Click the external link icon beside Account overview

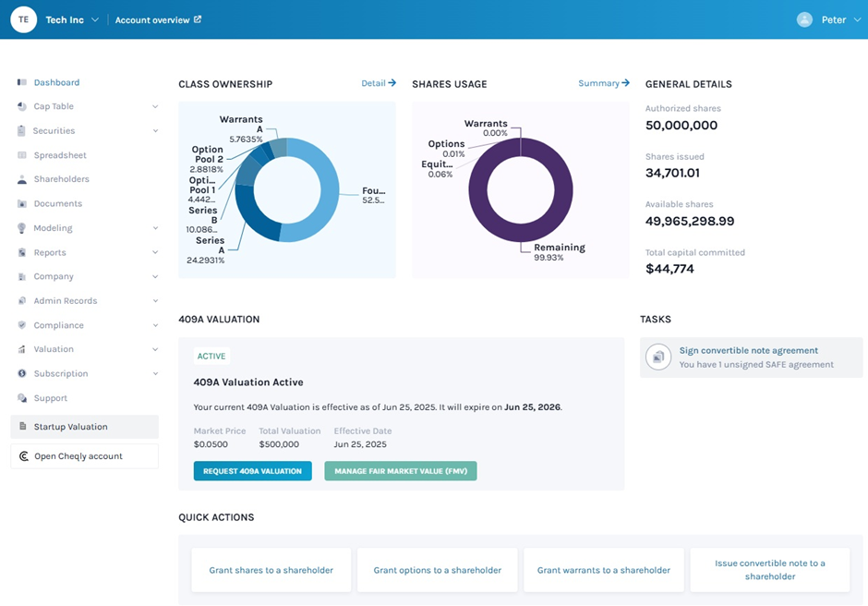click(198, 19)
